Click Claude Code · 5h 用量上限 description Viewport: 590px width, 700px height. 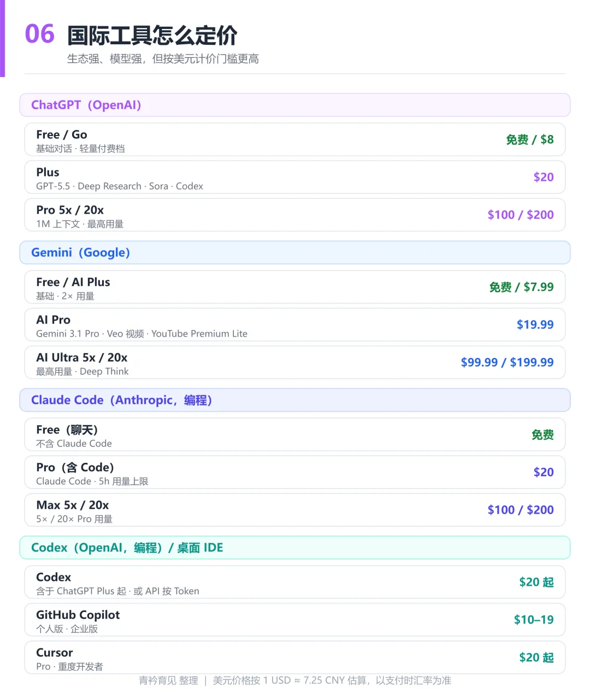[x=92, y=481]
